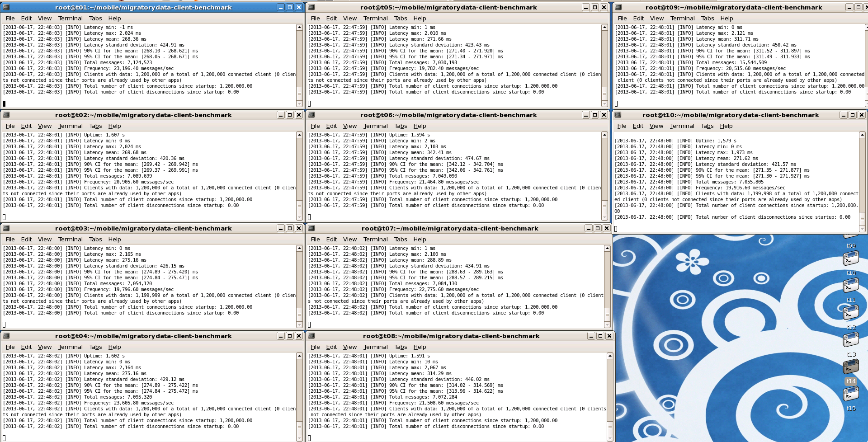Viewport: 868px width, 442px height.
Task: Open the View menu in the t03 terminal
Action: point(44,239)
